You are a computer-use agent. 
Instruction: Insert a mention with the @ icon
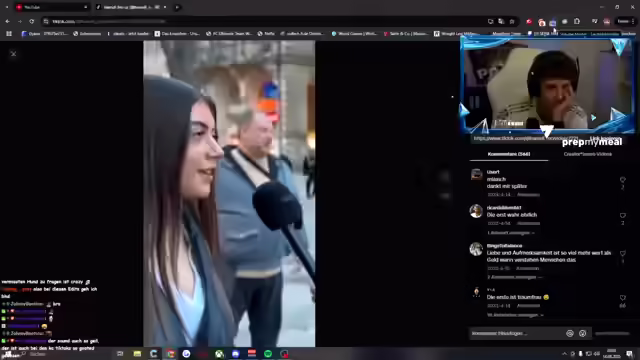tap(570, 333)
